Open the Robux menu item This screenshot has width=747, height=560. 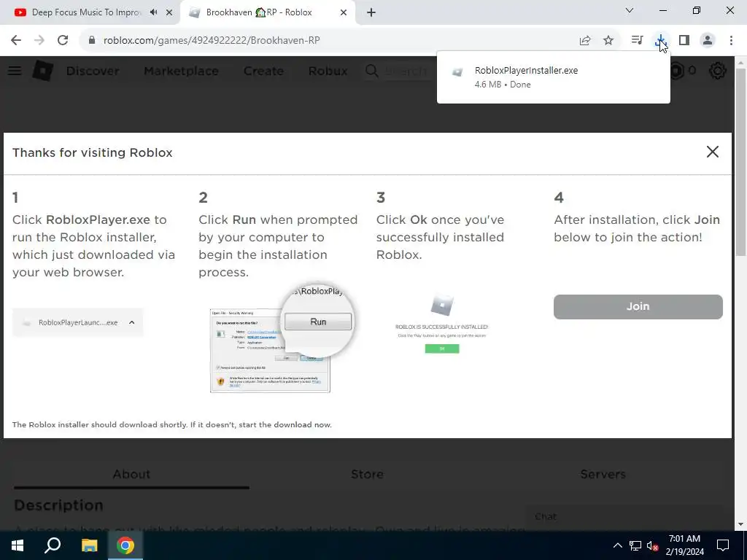[328, 71]
